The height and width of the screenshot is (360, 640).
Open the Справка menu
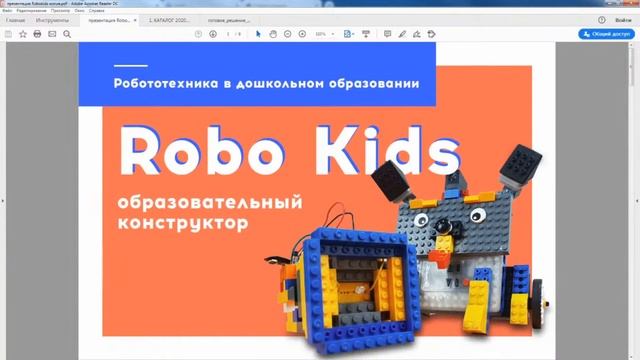97,11
